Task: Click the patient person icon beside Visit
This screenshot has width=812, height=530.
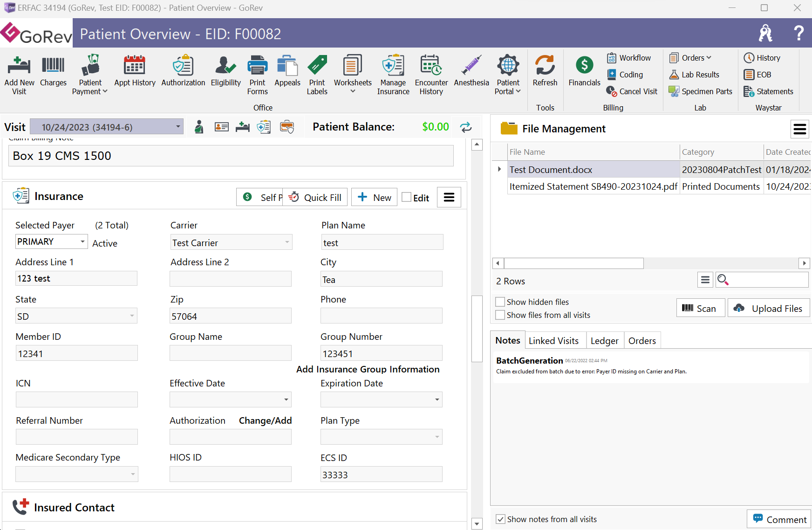Action: tap(199, 127)
